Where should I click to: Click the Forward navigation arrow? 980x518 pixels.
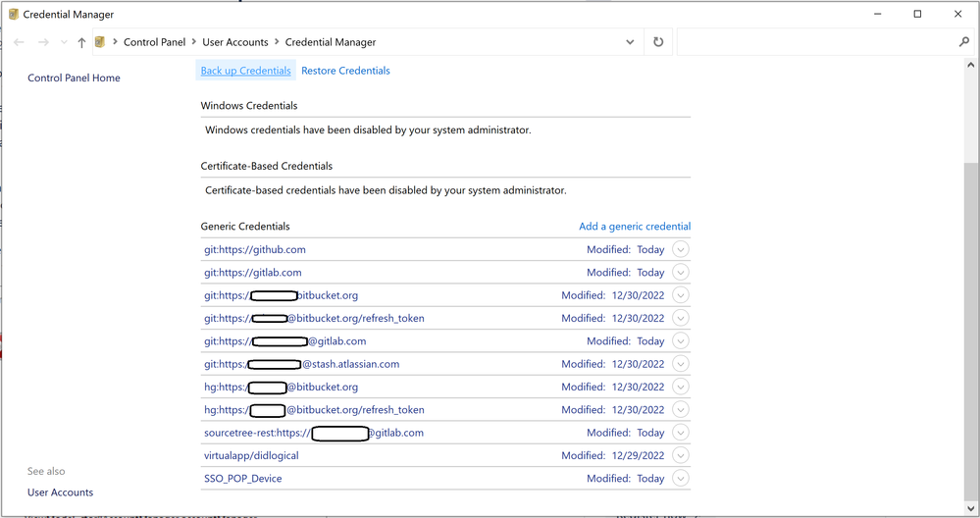[43, 42]
